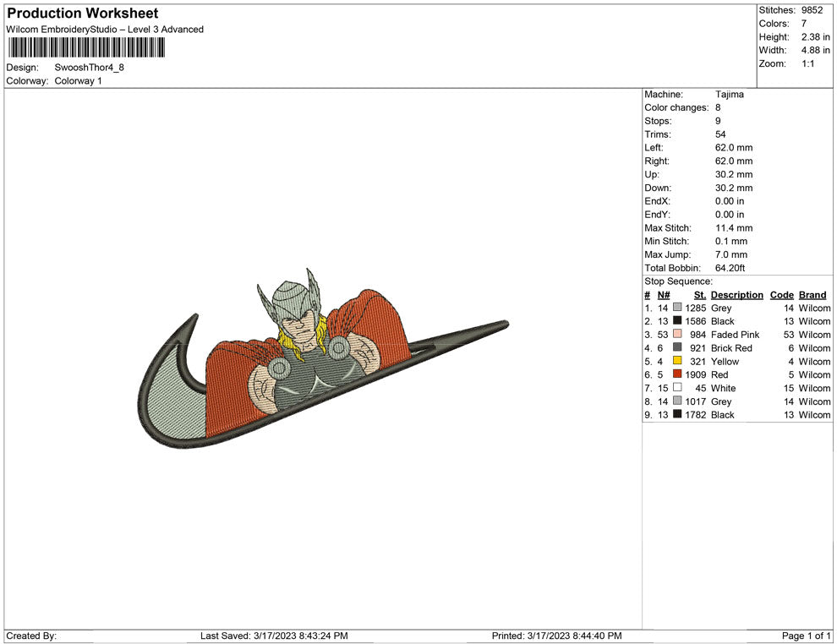Click the Color changes value '8'
Image resolution: width=837 pixels, height=644 pixels.
[x=718, y=107]
